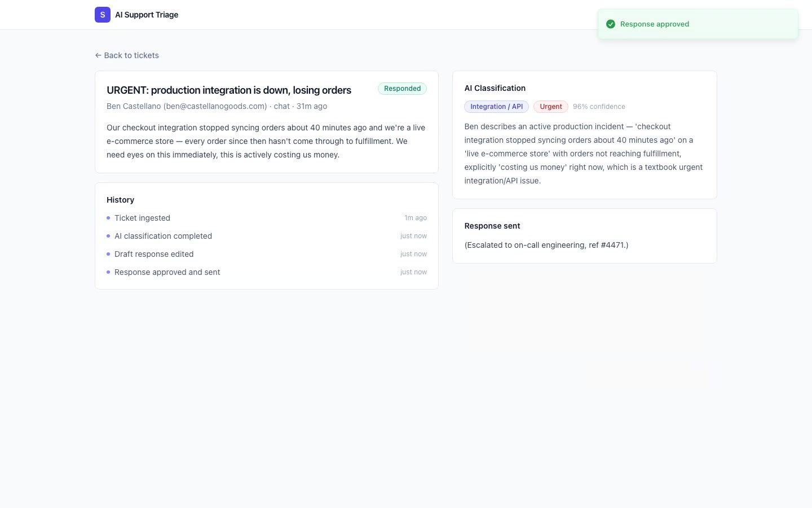This screenshot has height=508, width=812.
Task: Click the ticket message body text
Action: tap(266, 141)
